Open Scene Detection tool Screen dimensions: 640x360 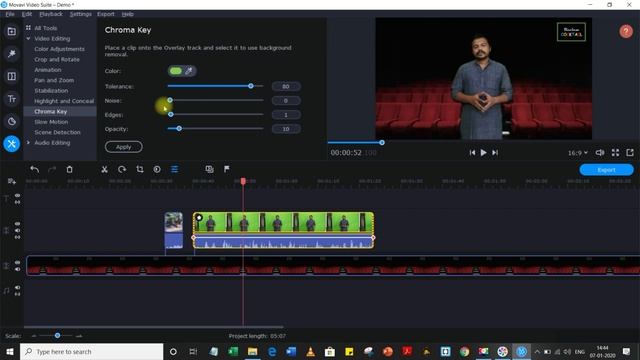57,132
